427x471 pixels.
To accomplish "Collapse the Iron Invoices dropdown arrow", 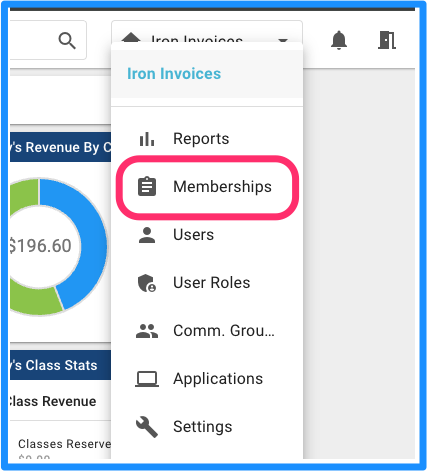I will pyautogui.click(x=283, y=41).
